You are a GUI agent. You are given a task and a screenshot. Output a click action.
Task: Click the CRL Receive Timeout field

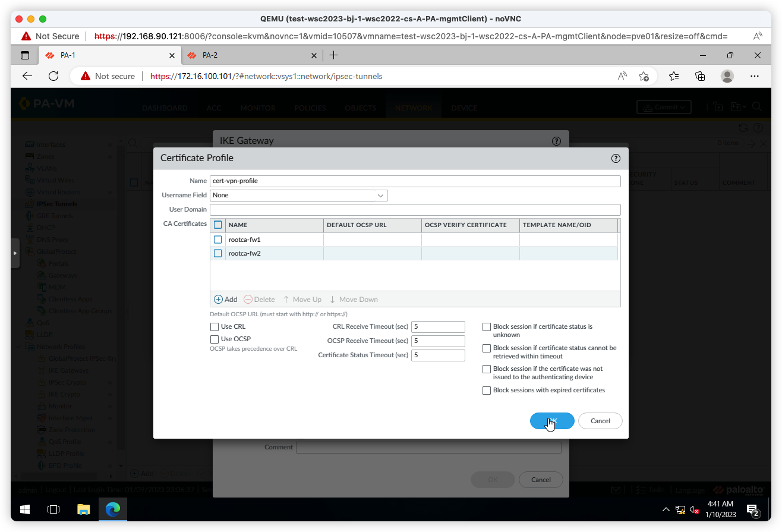pyautogui.click(x=438, y=327)
